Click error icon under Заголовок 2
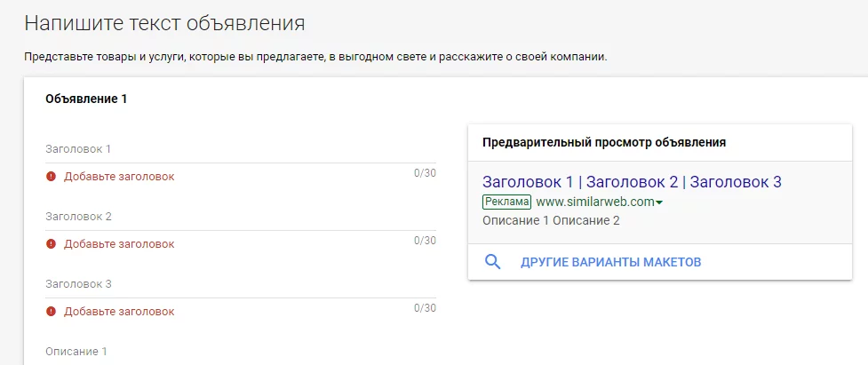This screenshot has width=868, height=365. coord(51,244)
